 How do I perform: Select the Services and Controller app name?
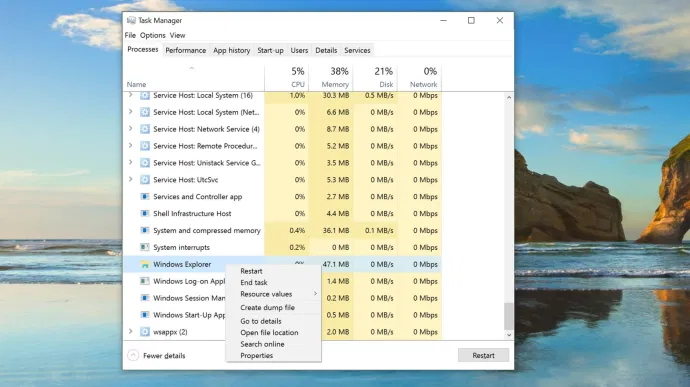tap(198, 197)
